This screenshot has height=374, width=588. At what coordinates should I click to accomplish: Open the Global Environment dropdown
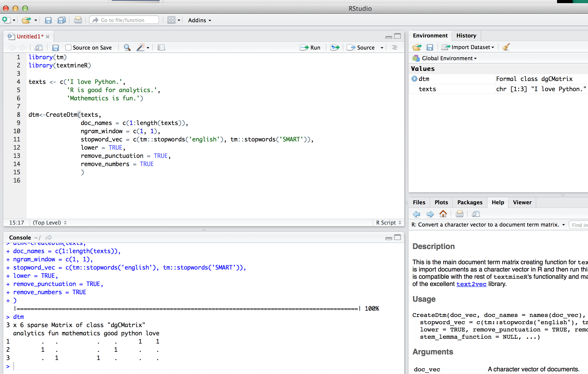pyautogui.click(x=448, y=58)
